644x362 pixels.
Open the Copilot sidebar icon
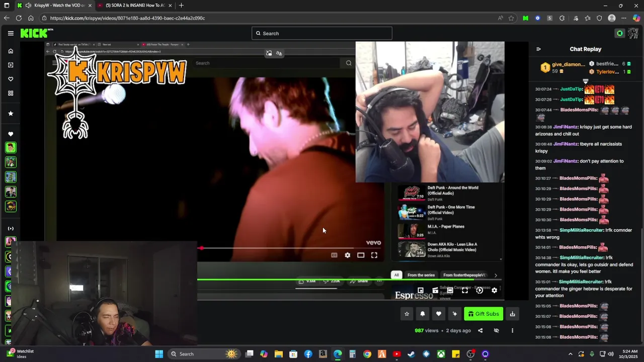(x=636, y=18)
